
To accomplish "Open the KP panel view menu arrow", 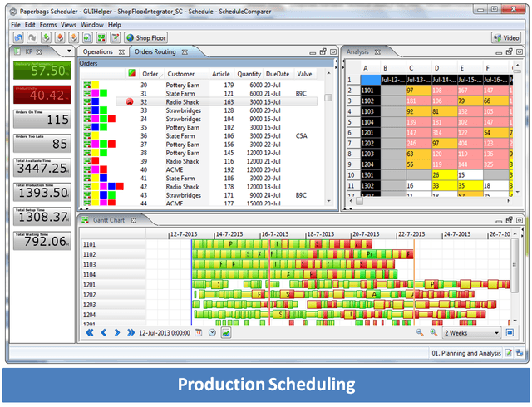I will pyautogui.click(x=69, y=51).
